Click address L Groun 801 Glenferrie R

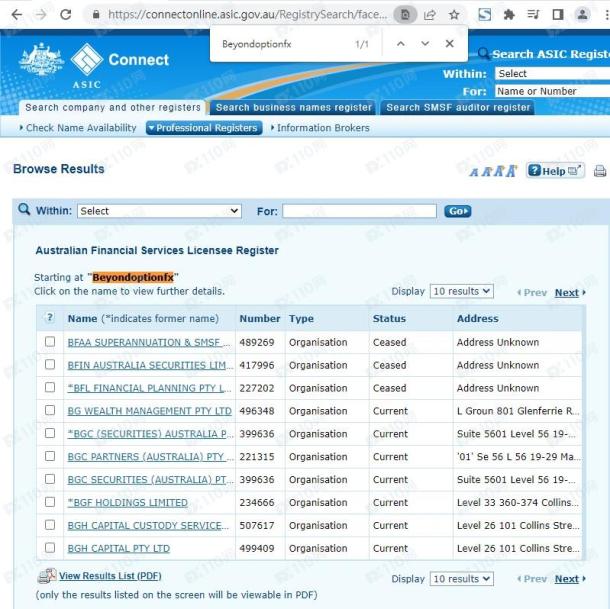pyautogui.click(x=518, y=411)
